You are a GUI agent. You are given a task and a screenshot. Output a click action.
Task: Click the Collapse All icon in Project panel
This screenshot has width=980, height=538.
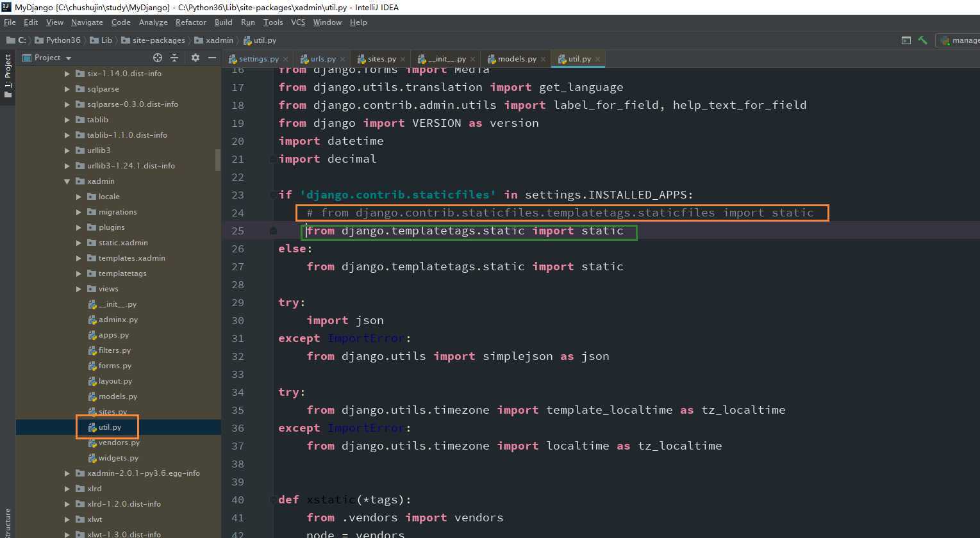174,58
